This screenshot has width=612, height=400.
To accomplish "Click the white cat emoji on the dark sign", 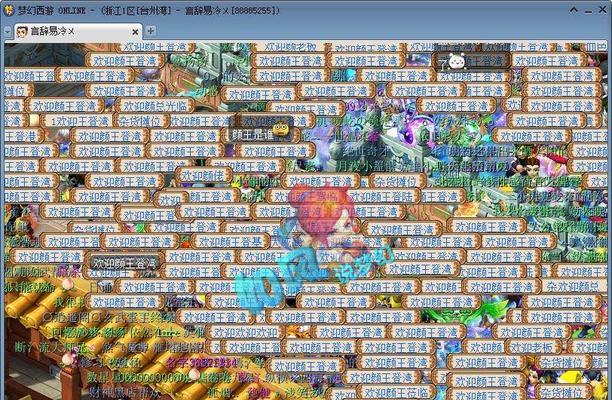I will [x=456, y=61].
